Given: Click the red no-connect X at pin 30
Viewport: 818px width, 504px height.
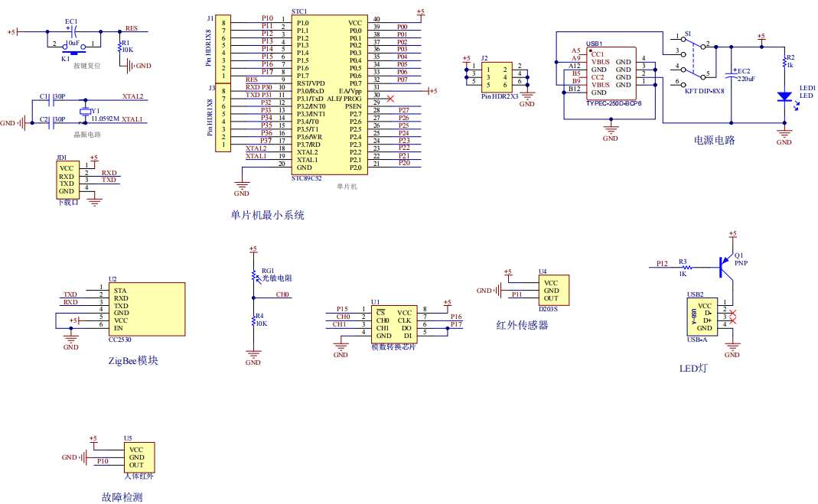Looking at the screenshot, I should [390, 99].
